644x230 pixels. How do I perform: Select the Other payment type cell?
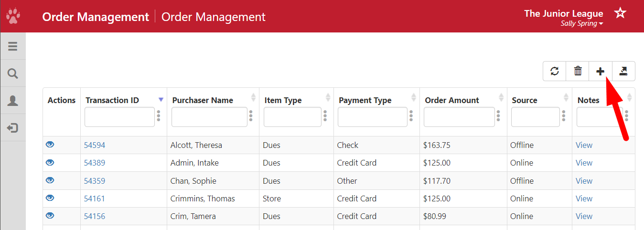click(x=347, y=181)
